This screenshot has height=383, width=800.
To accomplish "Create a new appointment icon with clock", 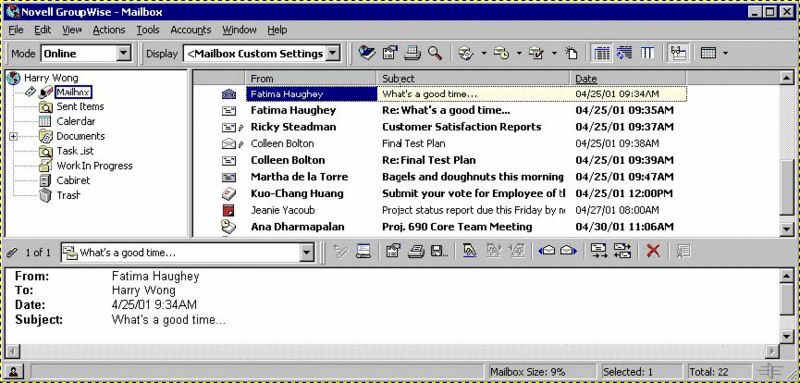I will tap(501, 53).
